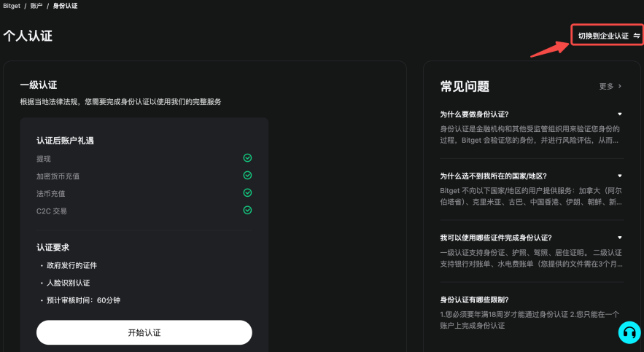644x352 pixels.
Task: Open 账户 in the breadcrumb path
Action: (x=37, y=6)
